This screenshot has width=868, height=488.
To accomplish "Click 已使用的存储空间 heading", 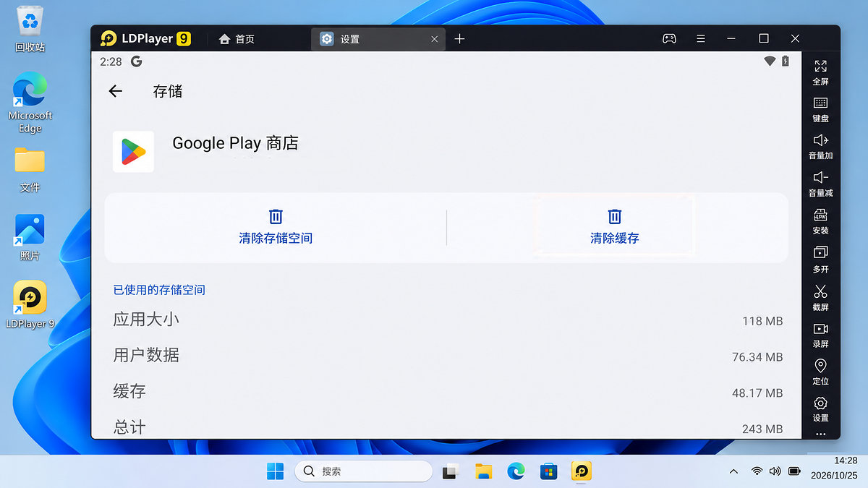I will (159, 290).
